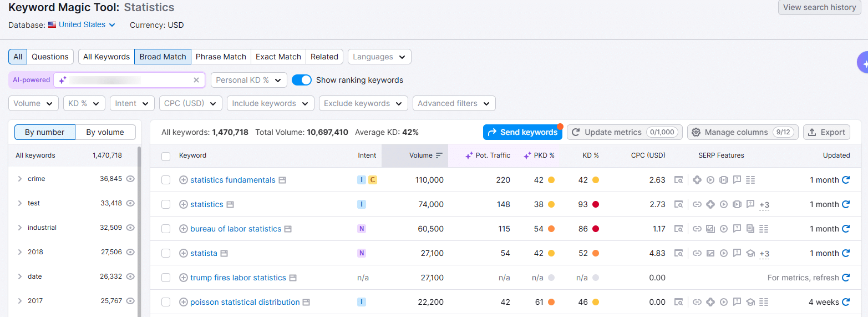Viewport: 868px width, 317px height.
Task: Click the Update metrics button
Action: [x=625, y=132]
